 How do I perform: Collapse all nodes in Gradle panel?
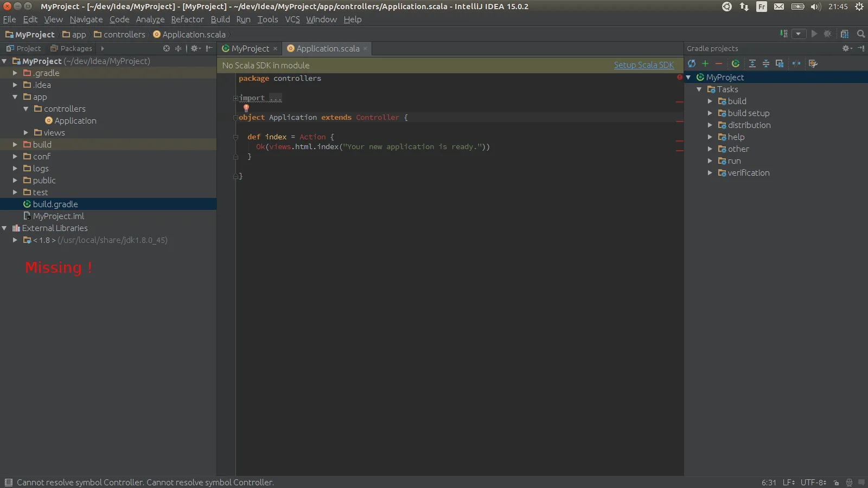[x=766, y=63]
